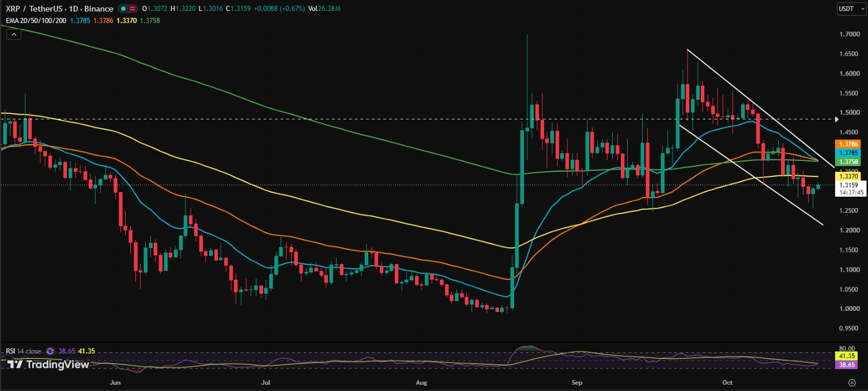
Task: Click the Jul label on time axis
Action: pos(266,382)
